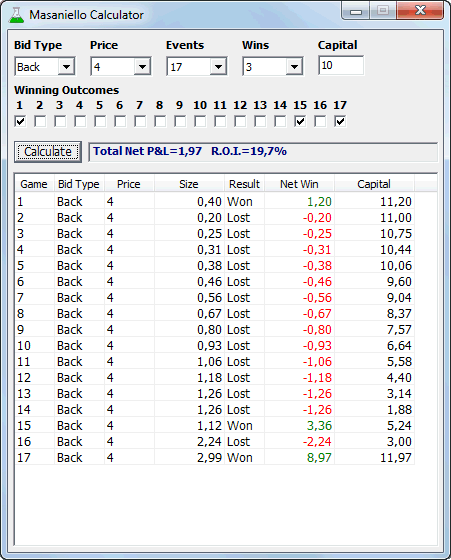Tick winning outcome 2 checkbox
The image size is (451, 560).
[40, 121]
